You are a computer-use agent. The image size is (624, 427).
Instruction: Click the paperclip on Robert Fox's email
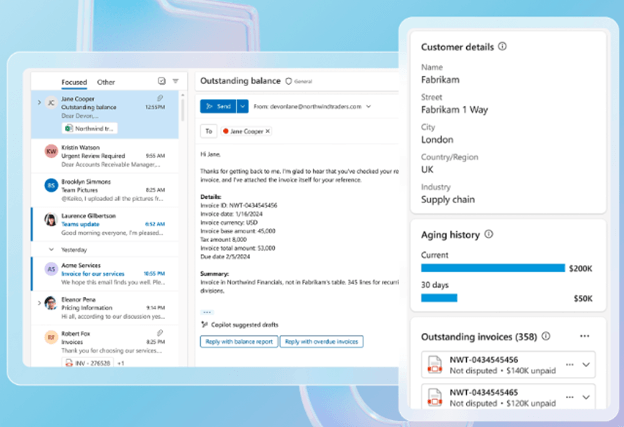(160, 333)
